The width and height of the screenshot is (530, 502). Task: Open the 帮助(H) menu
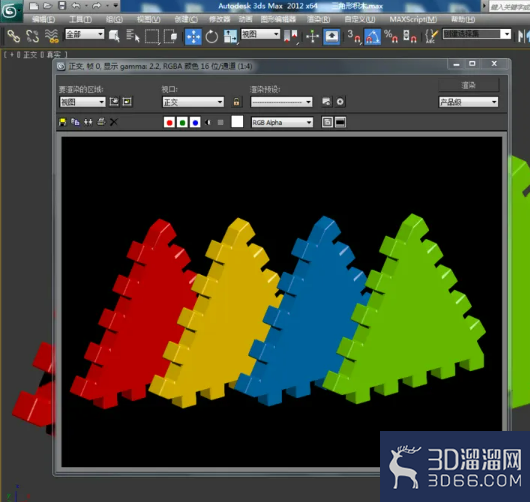coord(463,20)
